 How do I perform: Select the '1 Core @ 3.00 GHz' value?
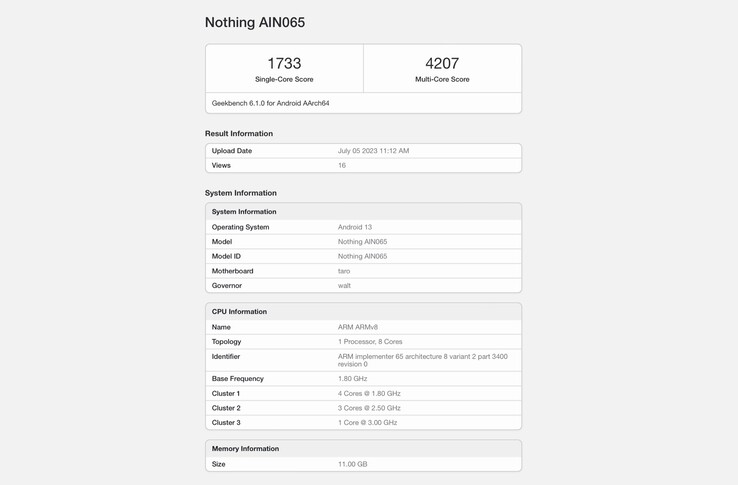tap(368, 422)
